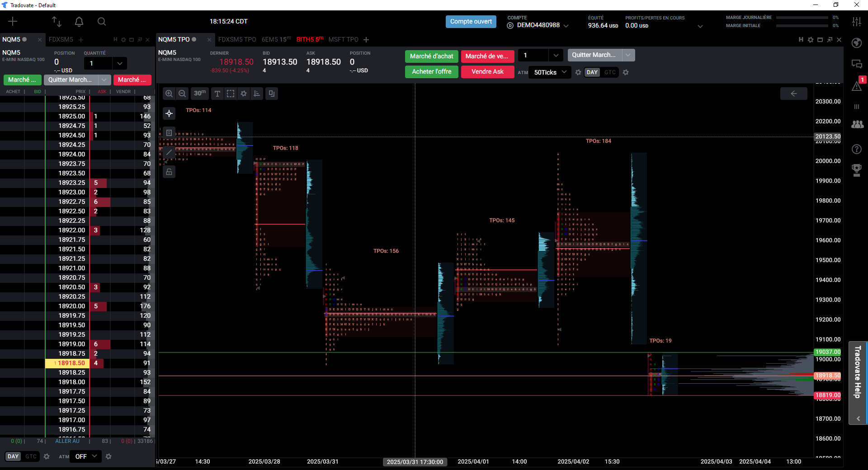Open the alerts warning triangle icon
868x470 pixels.
pyautogui.click(x=857, y=86)
